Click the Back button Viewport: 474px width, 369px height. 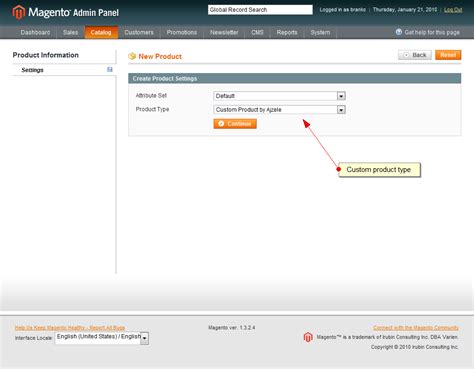point(415,55)
